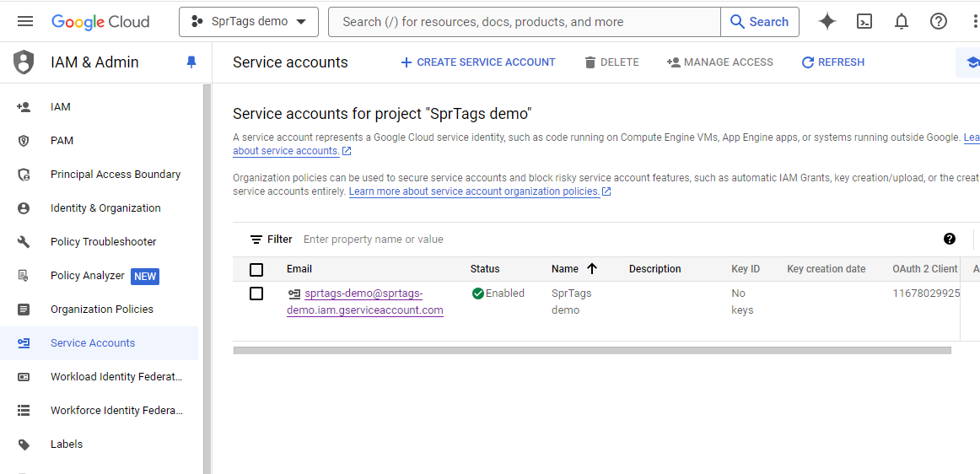Click the PAM shield icon
Image resolution: width=980 pixels, height=474 pixels.
[x=24, y=141]
